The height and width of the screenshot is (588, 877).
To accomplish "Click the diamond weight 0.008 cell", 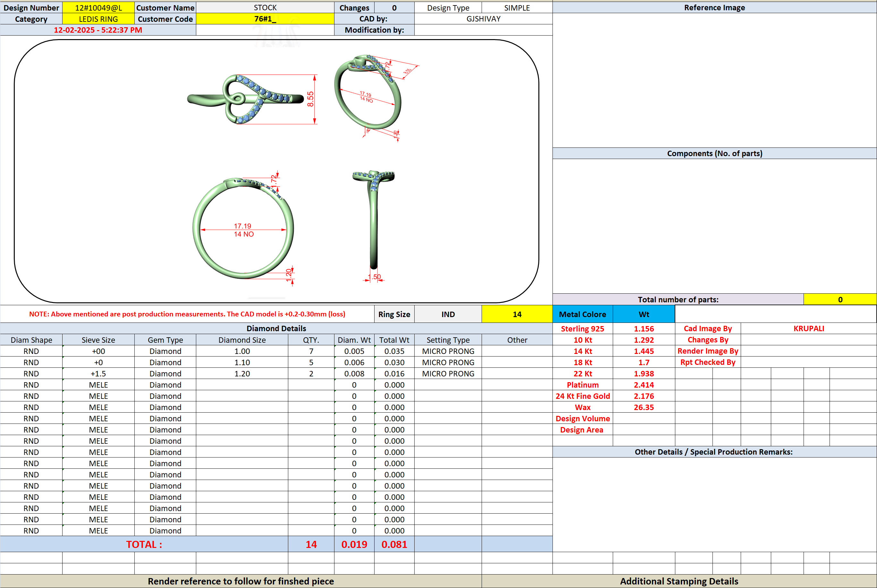I will tap(354, 374).
